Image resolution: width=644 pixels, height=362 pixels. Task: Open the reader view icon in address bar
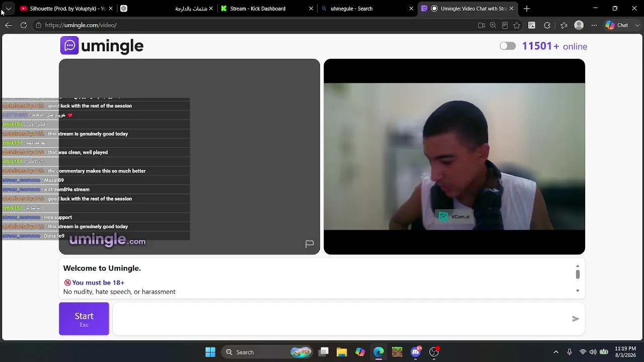[505, 25]
